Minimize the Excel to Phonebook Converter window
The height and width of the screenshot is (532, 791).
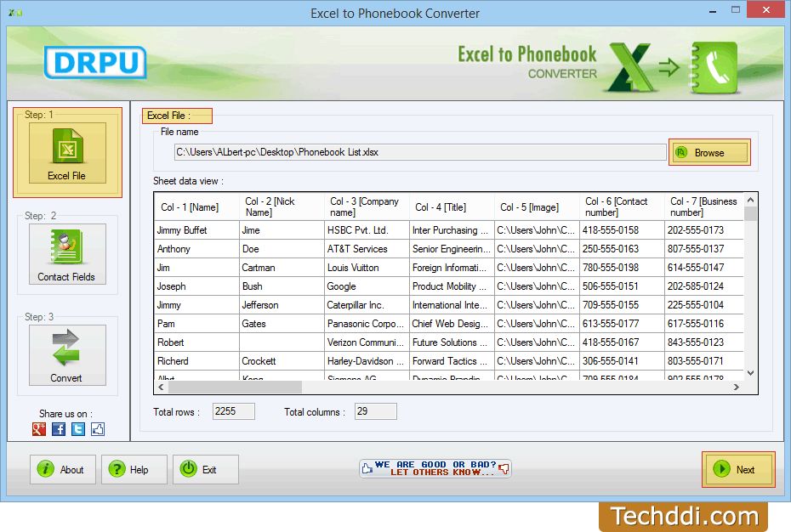pyautogui.click(x=713, y=10)
